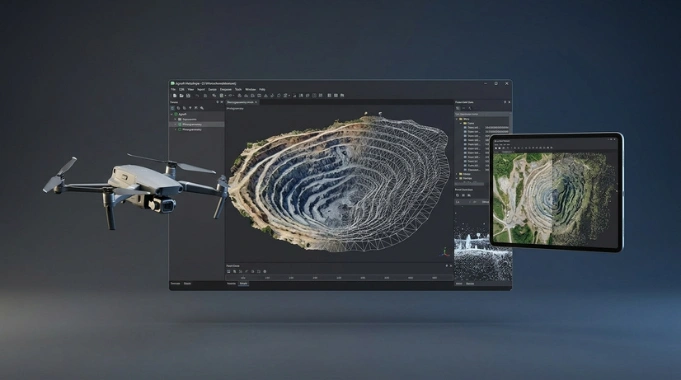This screenshot has width=681, height=380.
Task: Select the first tab below the bottom ruler panel
Action: [x=231, y=283]
